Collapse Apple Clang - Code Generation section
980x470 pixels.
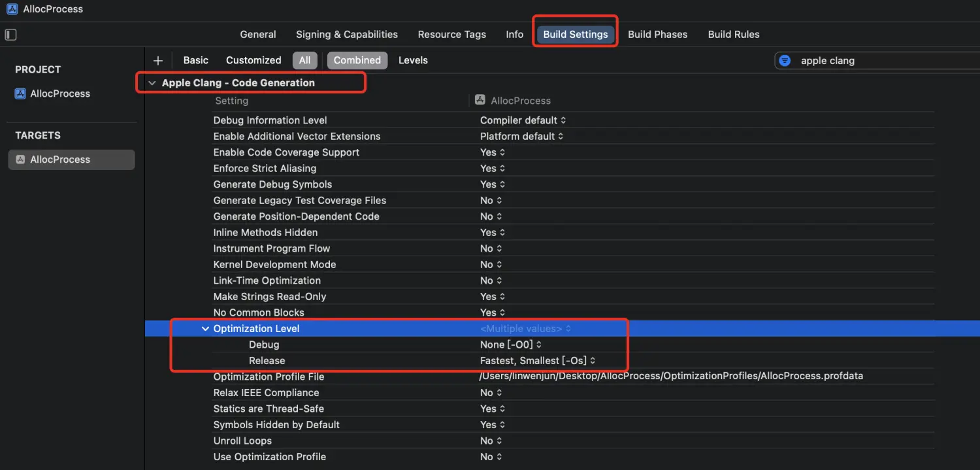152,83
